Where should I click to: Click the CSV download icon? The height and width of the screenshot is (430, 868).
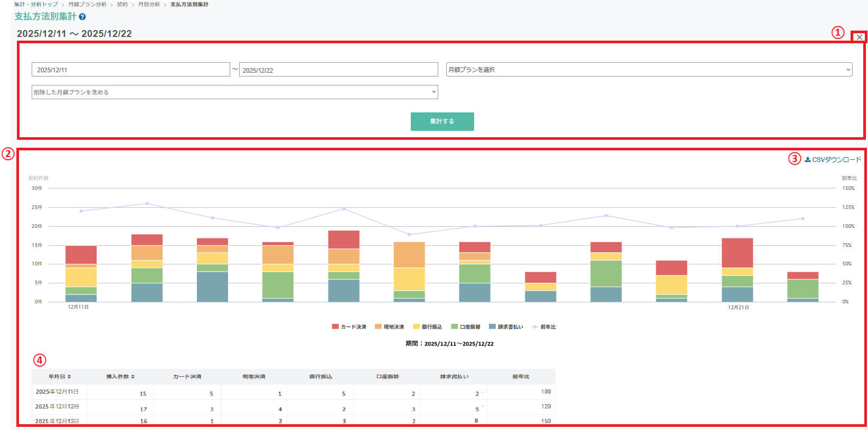tap(808, 159)
